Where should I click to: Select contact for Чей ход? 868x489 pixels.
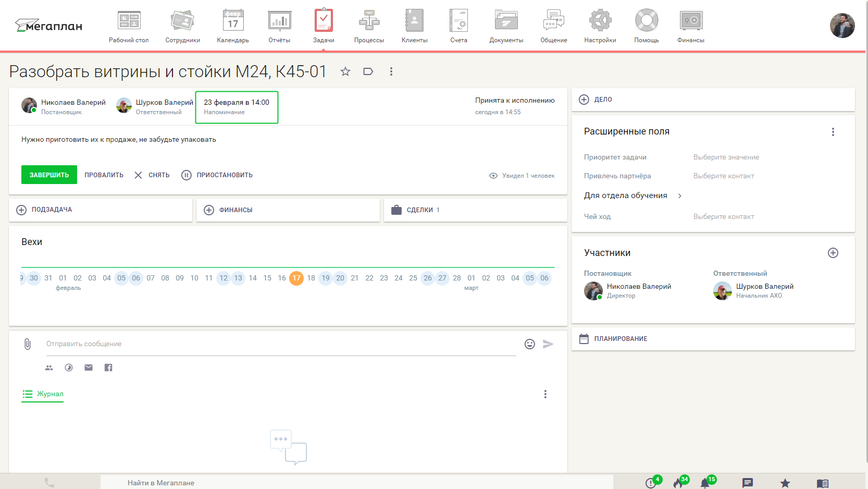click(724, 216)
